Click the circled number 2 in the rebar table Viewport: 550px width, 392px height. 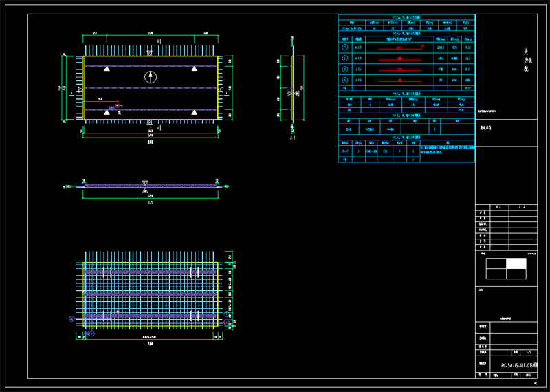pyautogui.click(x=345, y=58)
